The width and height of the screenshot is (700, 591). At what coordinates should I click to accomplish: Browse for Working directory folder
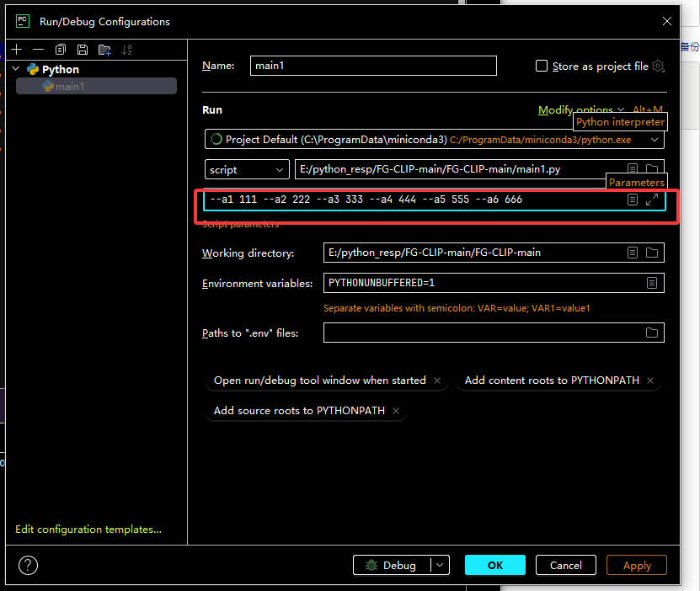pyautogui.click(x=652, y=253)
